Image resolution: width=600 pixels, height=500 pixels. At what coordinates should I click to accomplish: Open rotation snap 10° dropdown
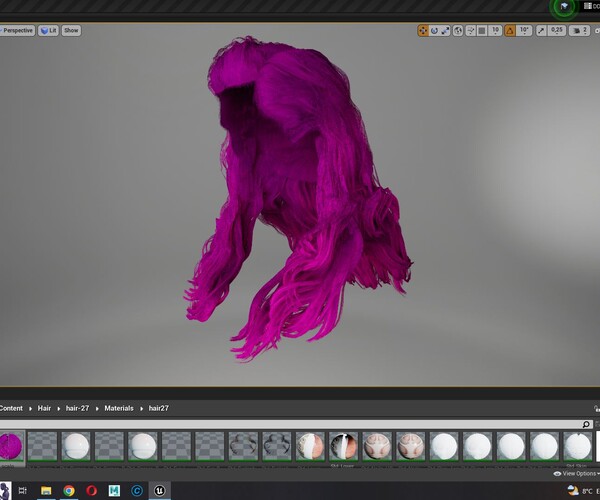tap(524, 31)
